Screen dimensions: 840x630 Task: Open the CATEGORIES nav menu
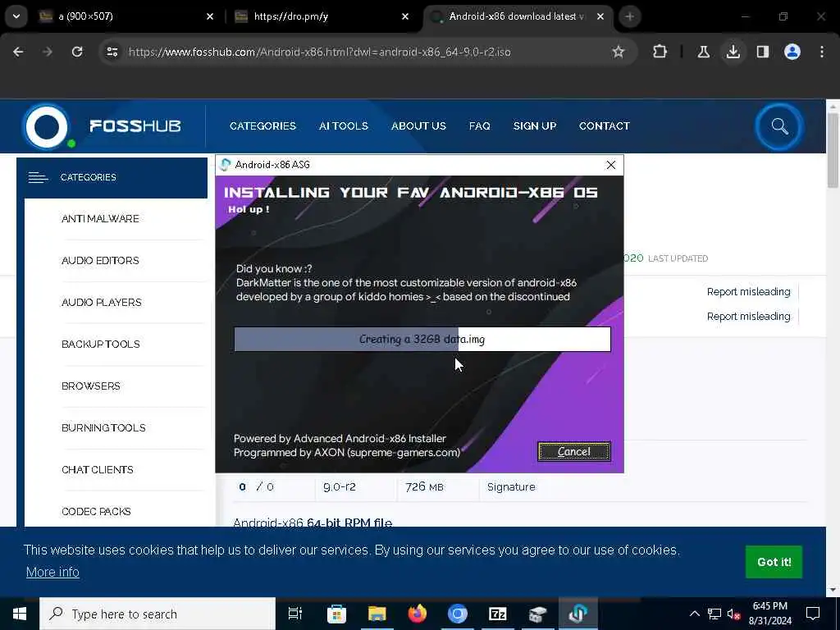point(262,126)
